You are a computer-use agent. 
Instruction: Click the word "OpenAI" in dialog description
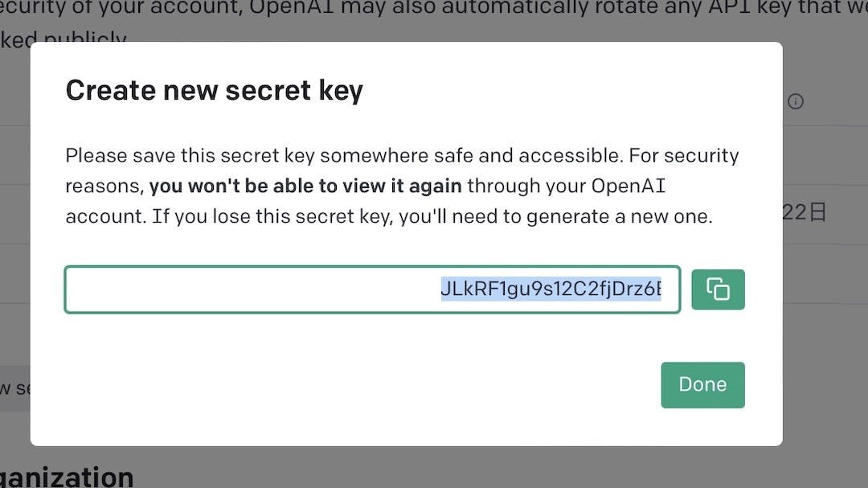tap(628, 187)
